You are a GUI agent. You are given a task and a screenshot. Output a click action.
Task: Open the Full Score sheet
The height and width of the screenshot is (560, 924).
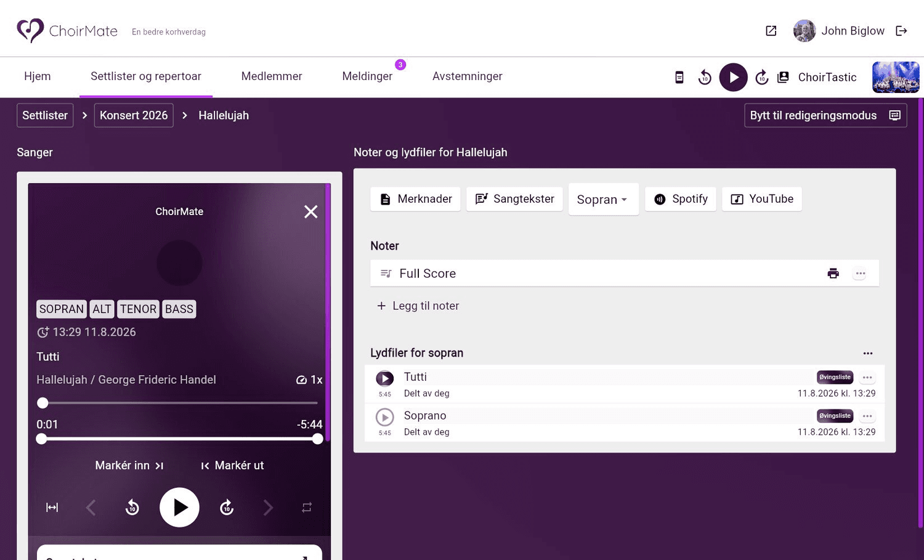625,274
